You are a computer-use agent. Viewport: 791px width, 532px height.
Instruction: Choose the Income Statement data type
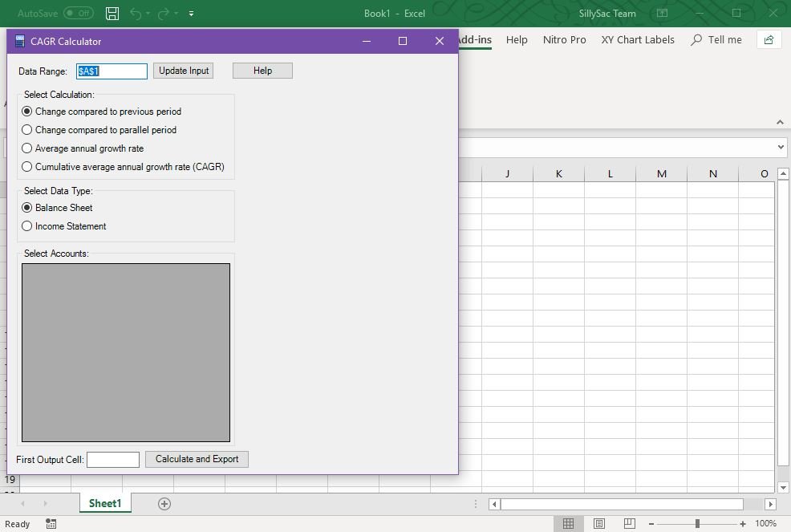[27, 226]
